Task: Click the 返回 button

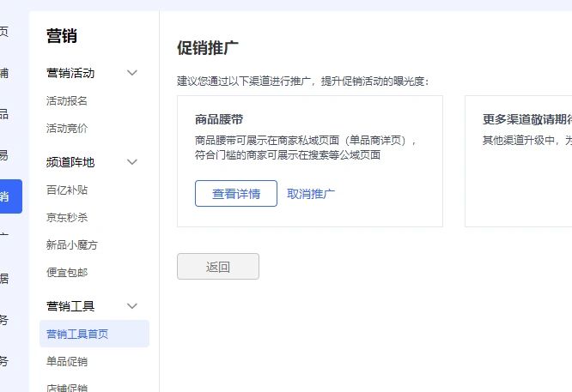Action: click(218, 267)
